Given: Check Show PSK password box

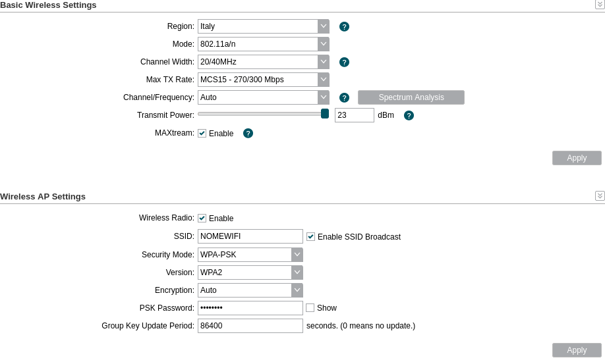Looking at the screenshot, I should click(x=310, y=308).
